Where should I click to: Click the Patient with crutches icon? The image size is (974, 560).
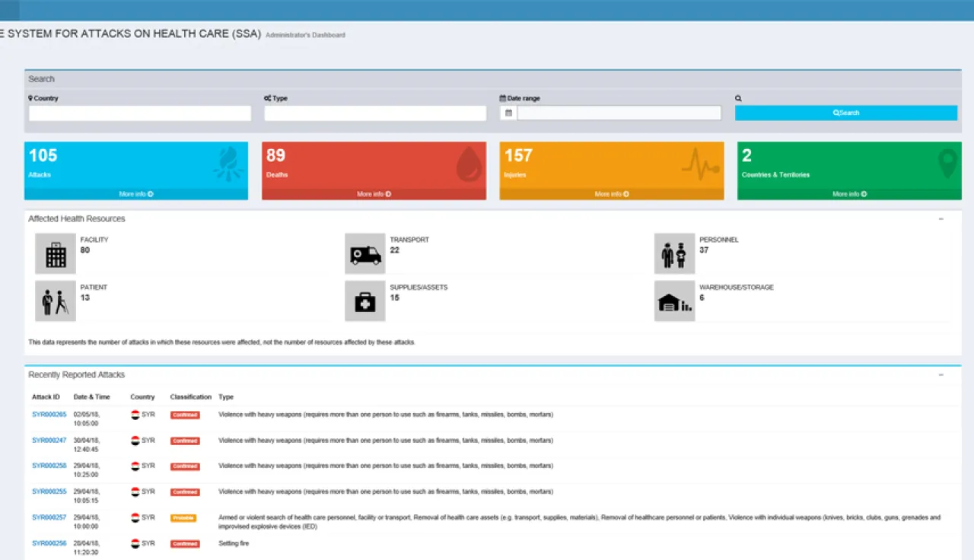(x=56, y=301)
